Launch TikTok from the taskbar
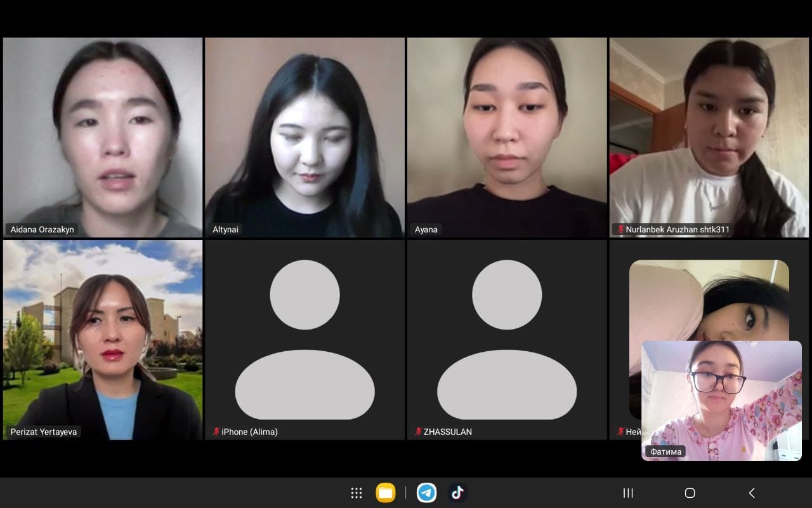 457,493
